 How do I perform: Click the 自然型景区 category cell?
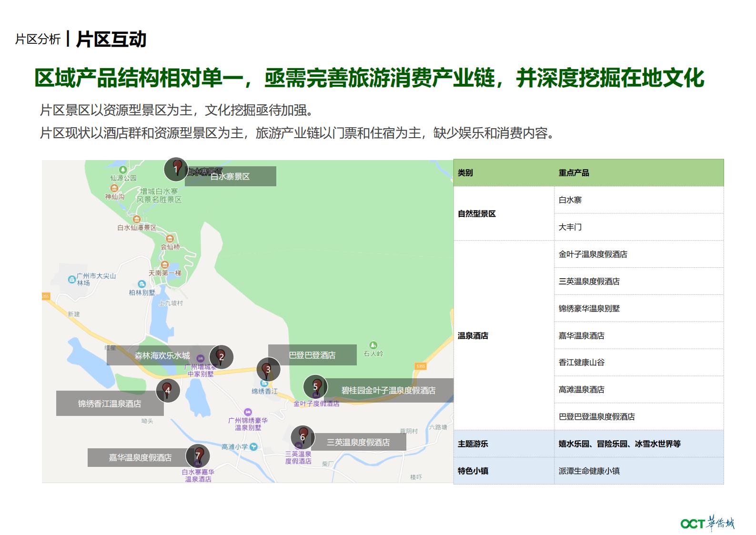pos(504,213)
